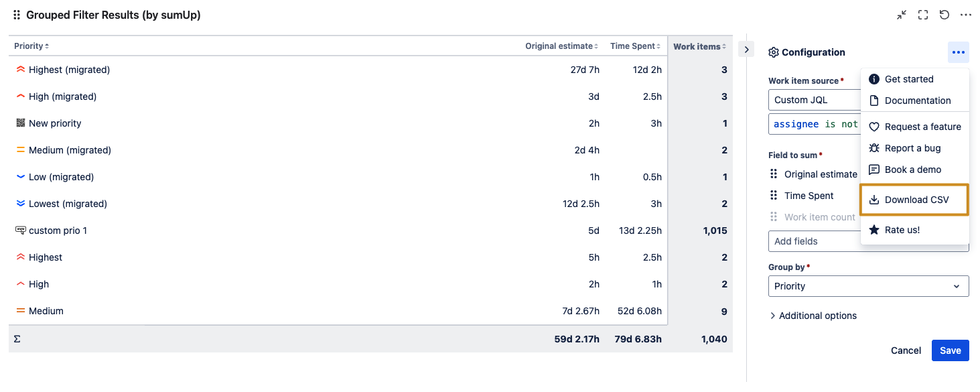
Task: Click the blue Configuration ellipsis button
Action: click(958, 52)
